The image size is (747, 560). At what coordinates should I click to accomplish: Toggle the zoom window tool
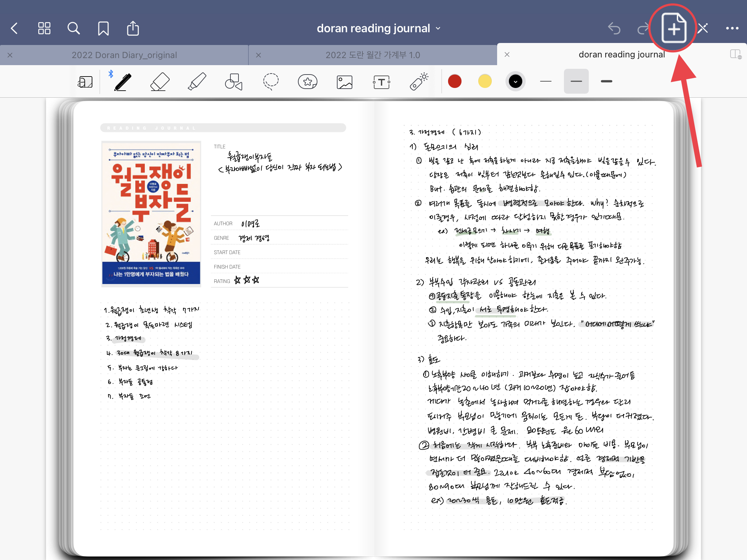coord(85,82)
